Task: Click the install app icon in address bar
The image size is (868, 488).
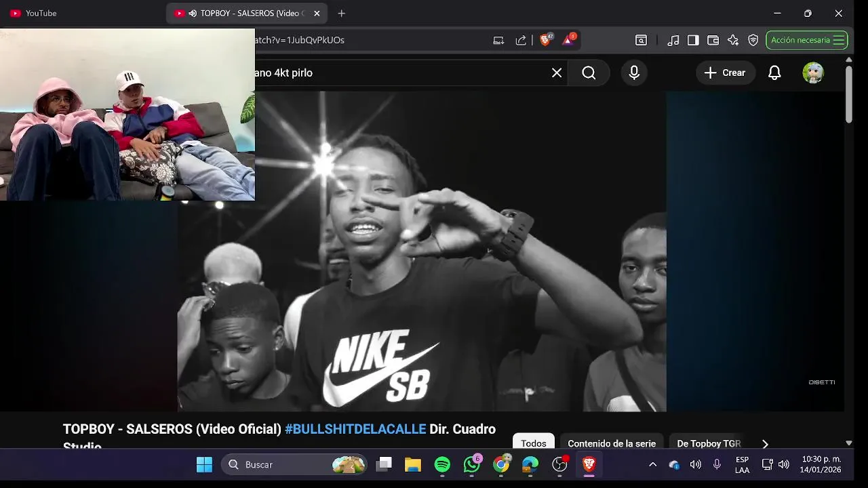Action: (498, 40)
